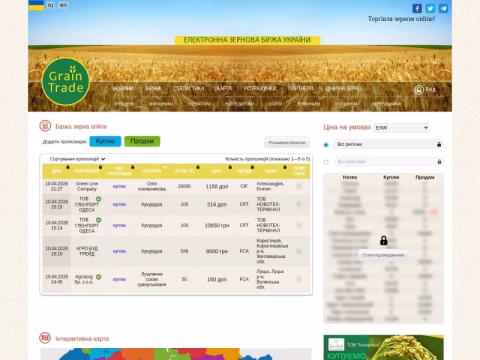The image size is (480, 360).
Task: Click the lock icon on ОБ'ЄМ column
Action: click(x=198, y=167)
